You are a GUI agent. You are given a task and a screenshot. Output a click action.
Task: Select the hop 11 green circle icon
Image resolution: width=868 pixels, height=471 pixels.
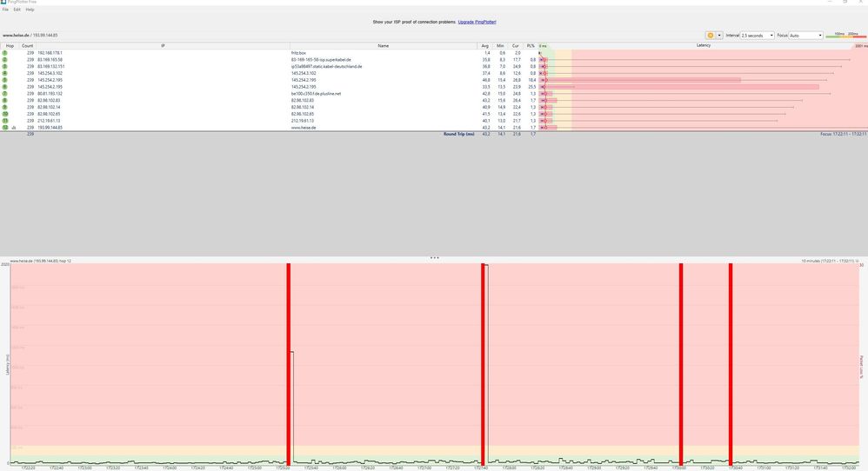point(5,121)
